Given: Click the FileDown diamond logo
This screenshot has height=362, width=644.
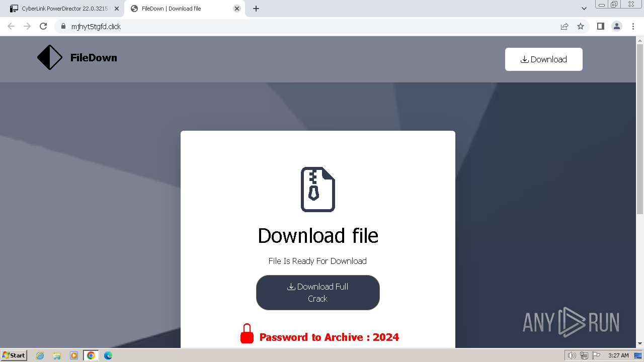Looking at the screenshot, I should coord(50,57).
